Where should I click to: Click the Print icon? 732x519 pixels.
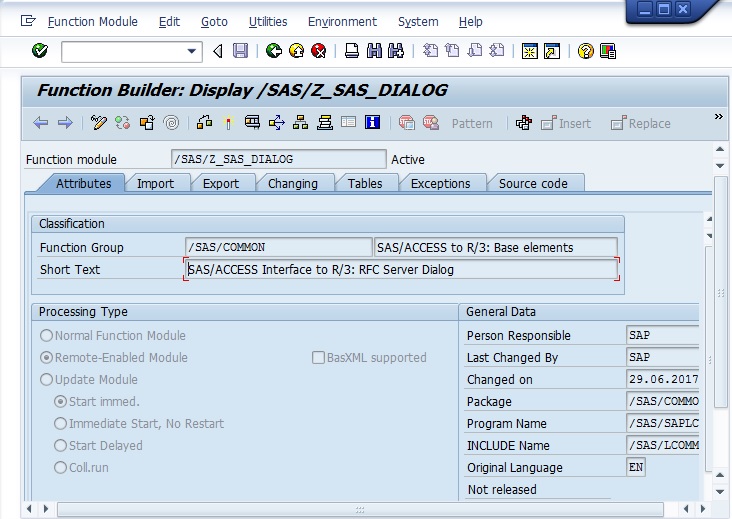352,50
